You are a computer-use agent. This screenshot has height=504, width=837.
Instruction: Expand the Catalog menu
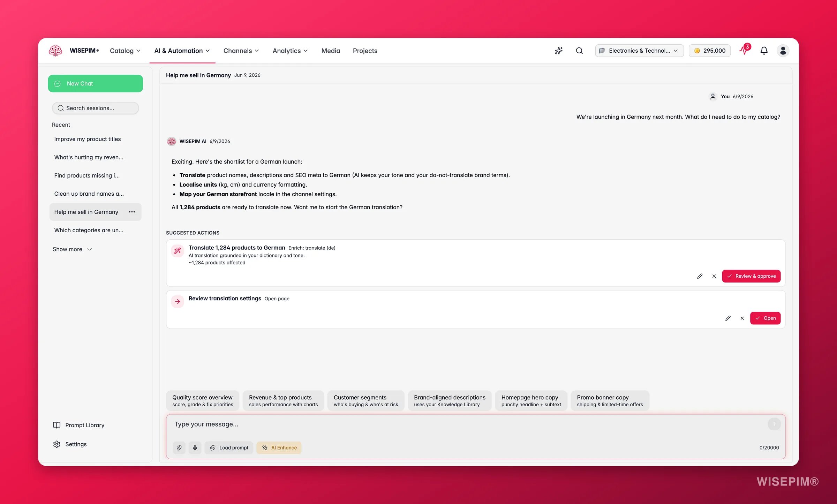click(x=125, y=51)
